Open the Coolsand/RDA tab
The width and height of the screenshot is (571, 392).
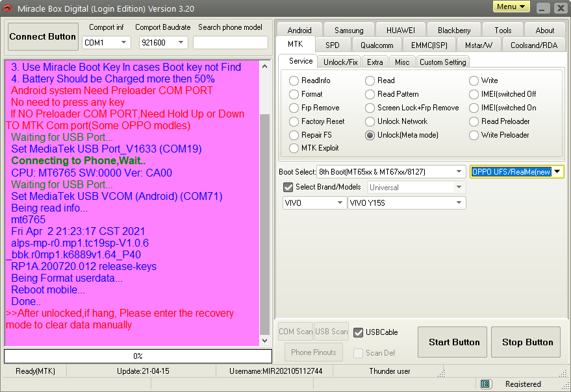tap(534, 45)
